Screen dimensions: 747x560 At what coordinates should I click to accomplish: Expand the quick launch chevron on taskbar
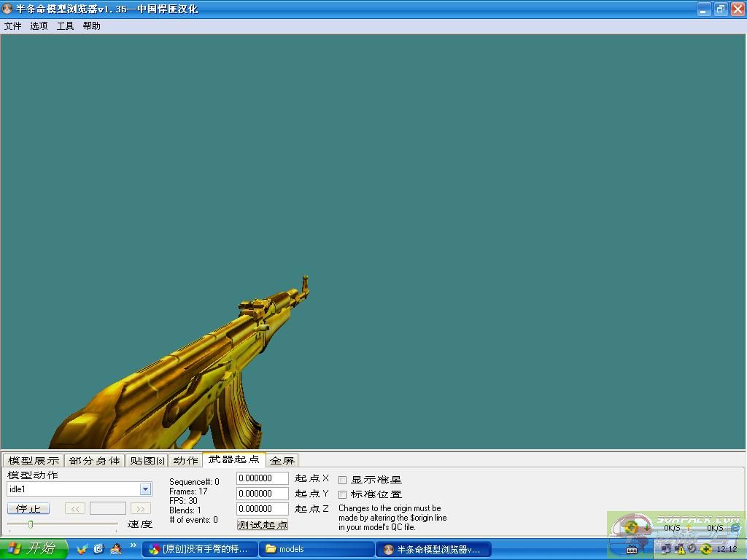click(x=133, y=545)
